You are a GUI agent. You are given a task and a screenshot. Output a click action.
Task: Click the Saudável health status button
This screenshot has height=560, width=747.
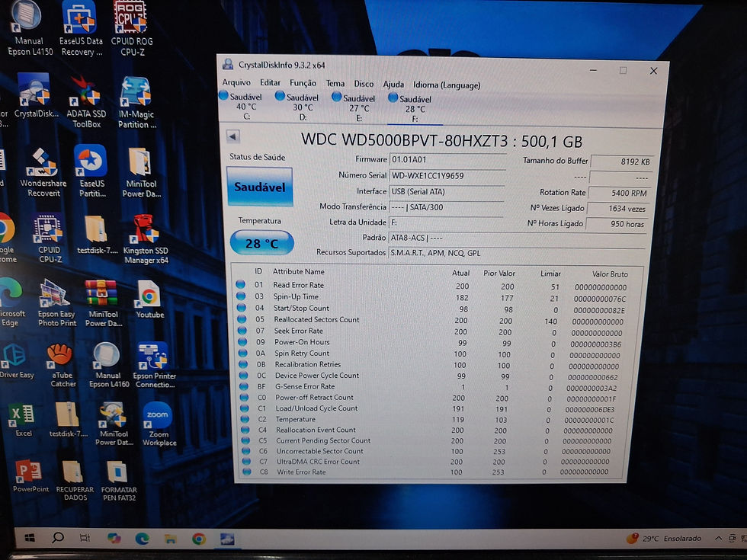(x=260, y=187)
